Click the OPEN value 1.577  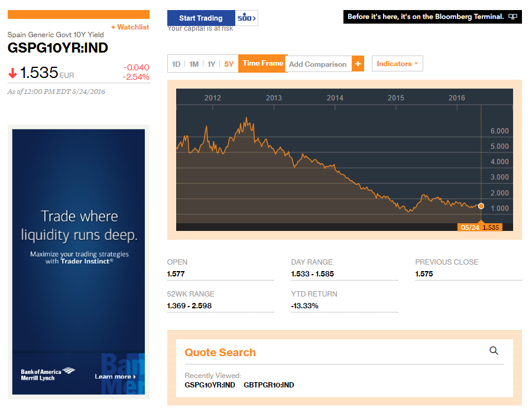(176, 274)
